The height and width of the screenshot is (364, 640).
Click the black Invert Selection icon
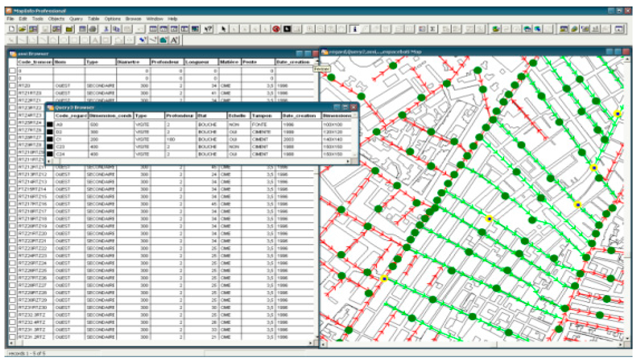287,29
